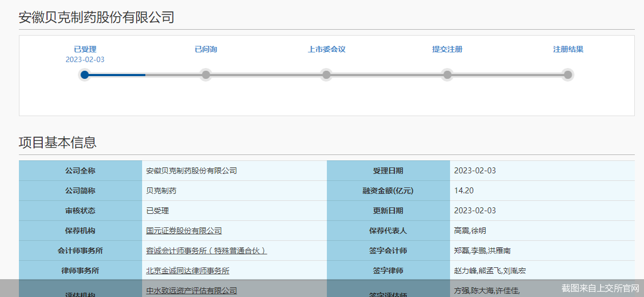This screenshot has height=297, width=644.
Task: Open the 中水致远资产评估有限公司 link
Action: pos(191,291)
